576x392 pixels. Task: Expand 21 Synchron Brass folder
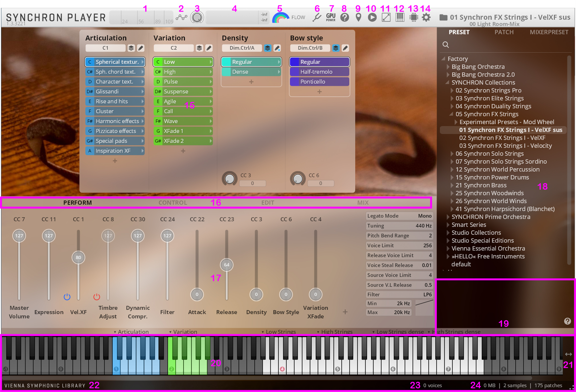coord(452,185)
